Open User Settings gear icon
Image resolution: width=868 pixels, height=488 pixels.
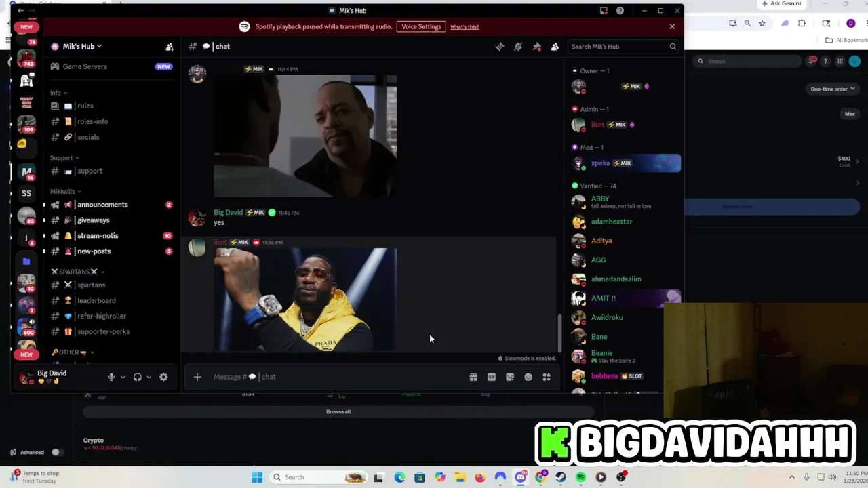[x=163, y=377]
